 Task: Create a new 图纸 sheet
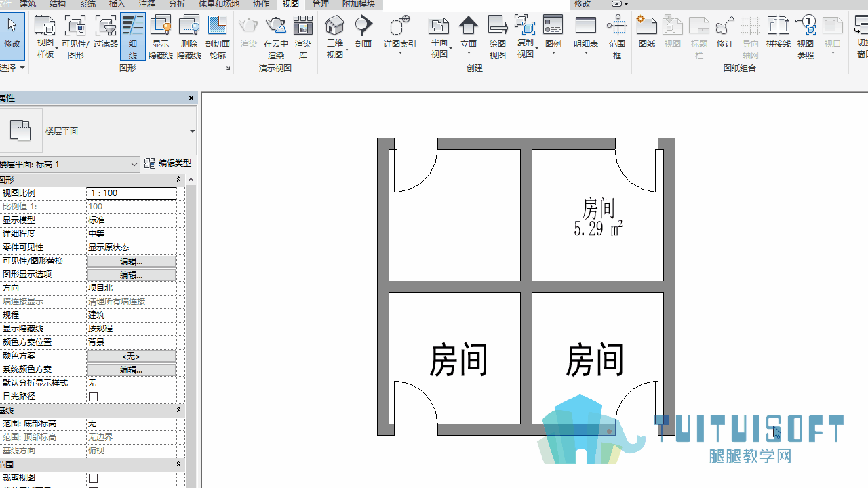(x=647, y=32)
